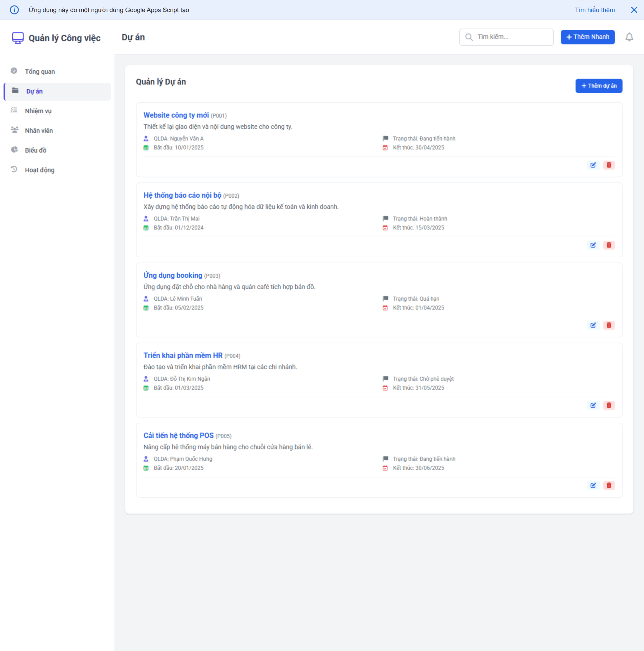This screenshot has height=651, width=644.
Task: Delete the Ứng dụng booking project
Action: [x=609, y=325]
